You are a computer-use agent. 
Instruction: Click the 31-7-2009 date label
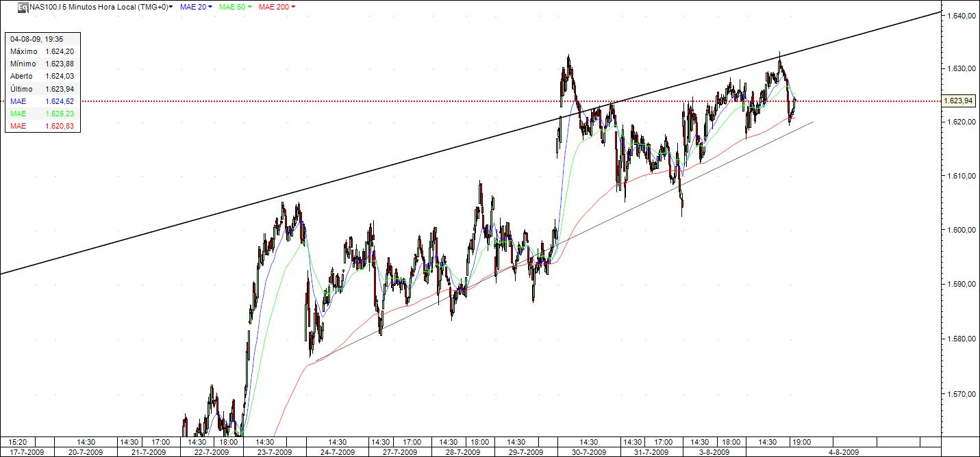tap(651, 452)
